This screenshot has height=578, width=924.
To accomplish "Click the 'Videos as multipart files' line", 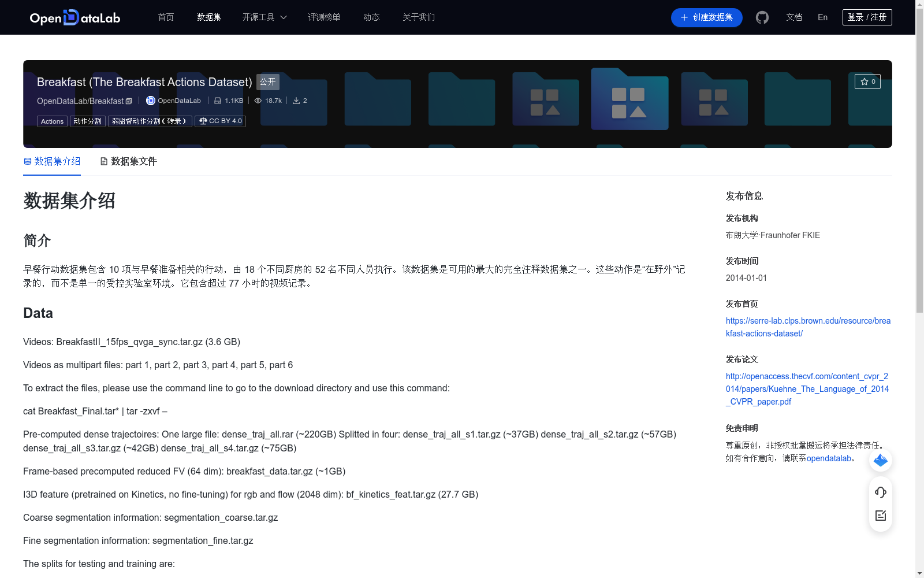I will (158, 365).
